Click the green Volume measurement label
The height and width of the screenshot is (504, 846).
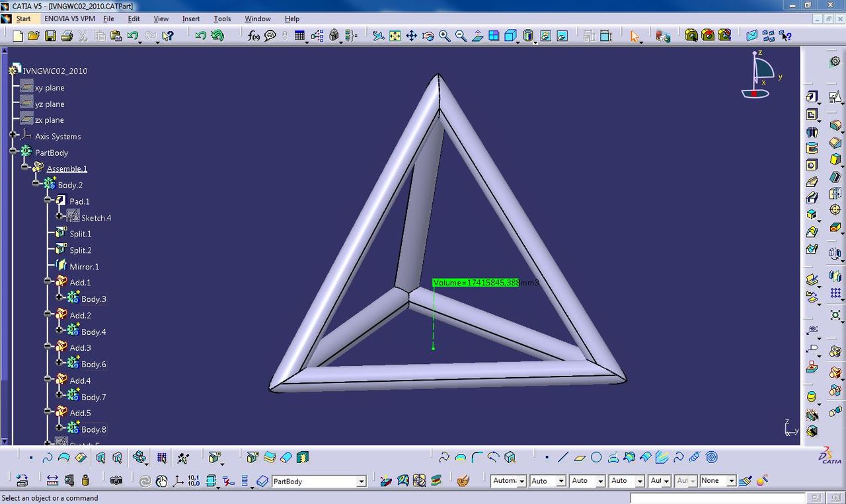pyautogui.click(x=476, y=283)
